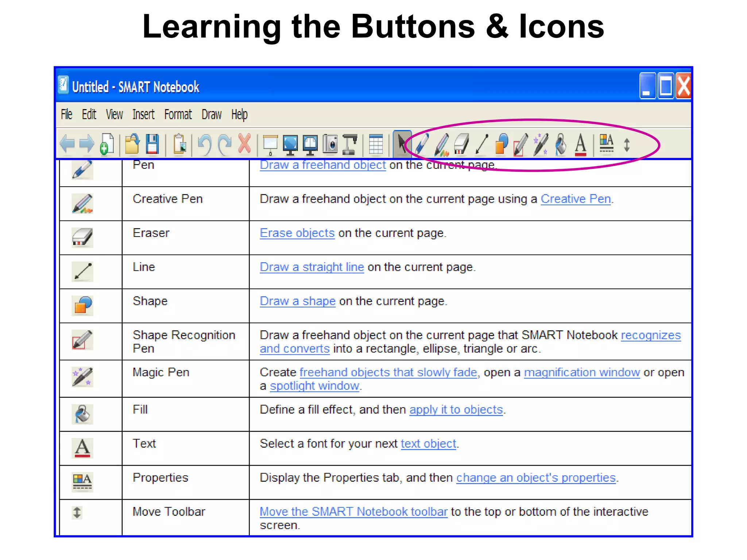Click the 'Creative Pen' name cell
Image resolution: width=747 pixels, height=560 pixels.
click(x=186, y=204)
